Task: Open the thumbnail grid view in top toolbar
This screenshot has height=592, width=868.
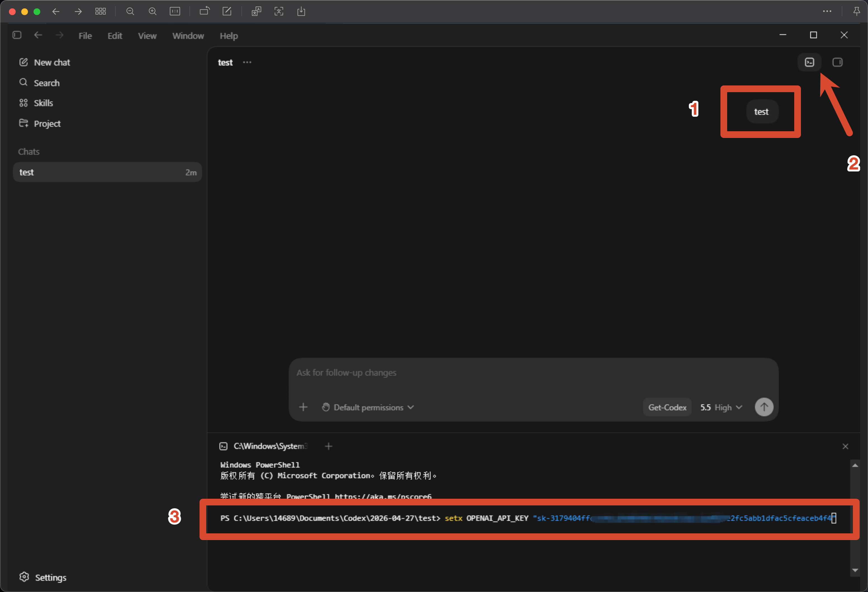Action: [101, 11]
